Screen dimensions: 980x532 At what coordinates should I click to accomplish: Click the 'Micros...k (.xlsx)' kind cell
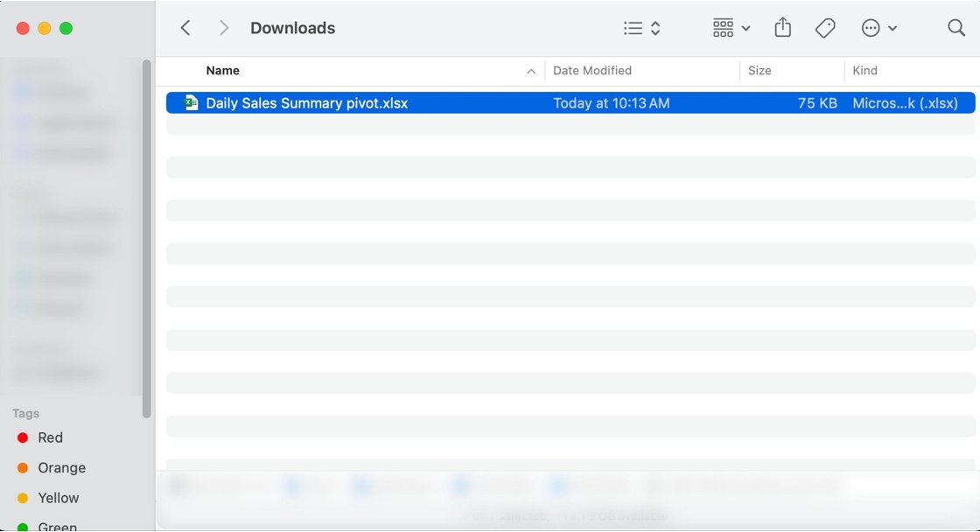tap(905, 103)
